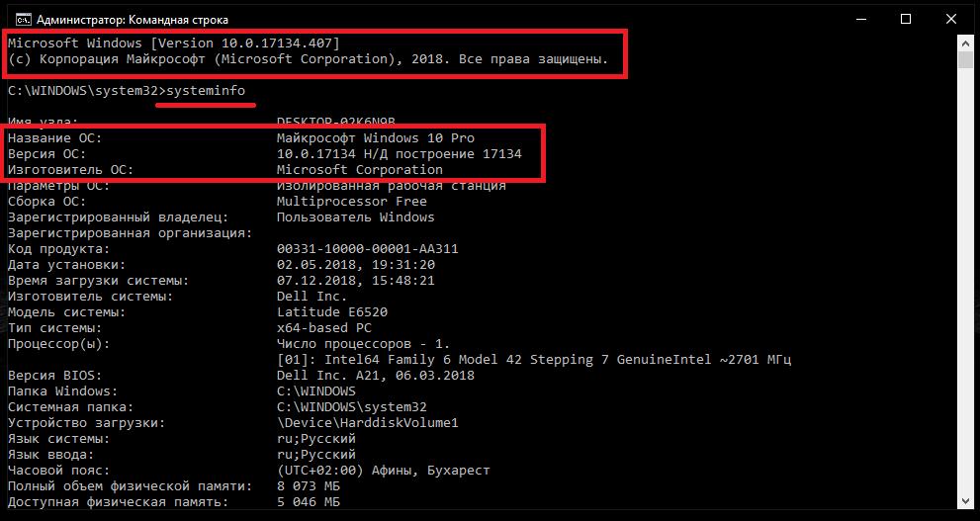The height and width of the screenshot is (521, 980).
Task: Close the Command Prompt window
Action: [x=951, y=20]
